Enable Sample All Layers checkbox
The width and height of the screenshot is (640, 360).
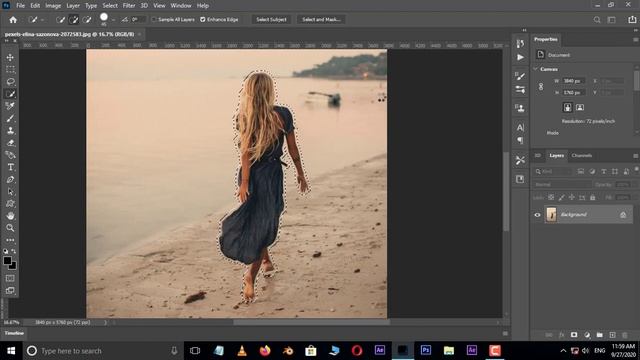click(x=154, y=19)
